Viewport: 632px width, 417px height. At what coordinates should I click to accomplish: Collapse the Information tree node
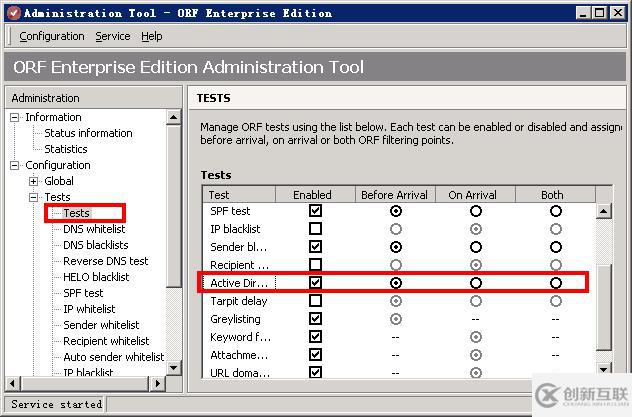[15, 117]
